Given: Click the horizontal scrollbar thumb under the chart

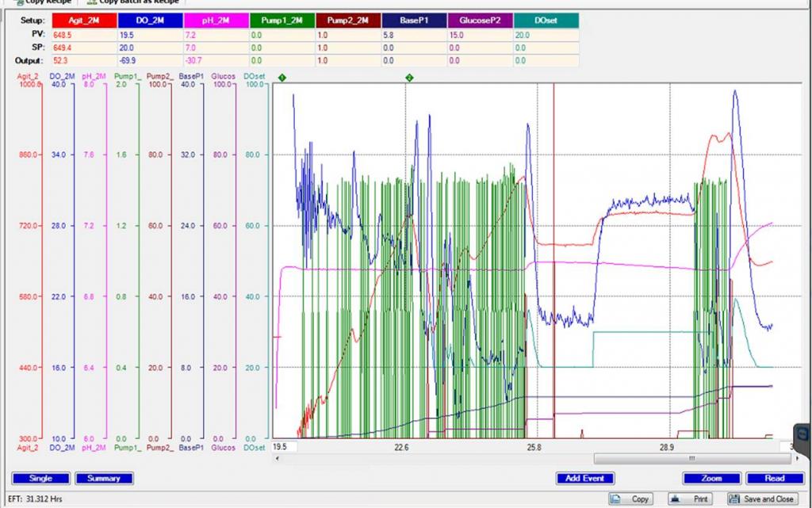Looking at the screenshot, I should [692, 458].
